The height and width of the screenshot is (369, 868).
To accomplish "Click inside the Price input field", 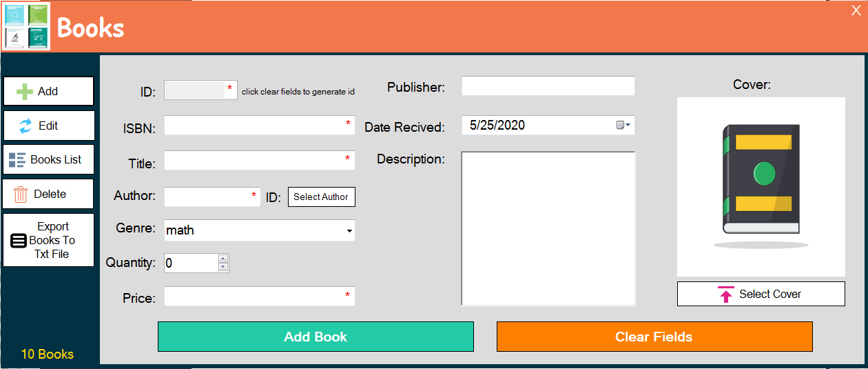I will (260, 297).
